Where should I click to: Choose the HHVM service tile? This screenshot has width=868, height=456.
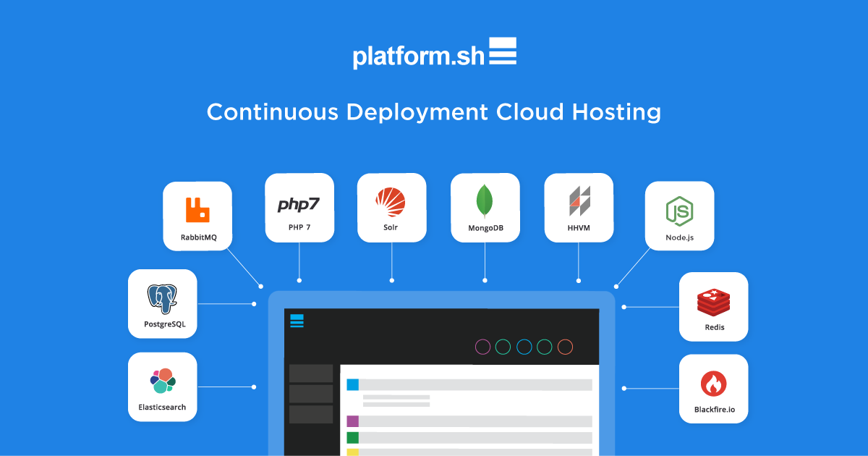click(x=579, y=208)
